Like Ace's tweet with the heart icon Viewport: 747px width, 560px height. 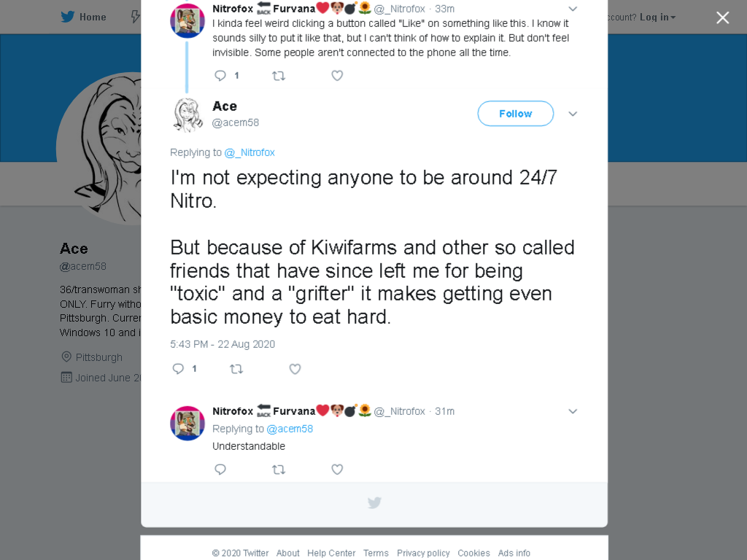295,368
